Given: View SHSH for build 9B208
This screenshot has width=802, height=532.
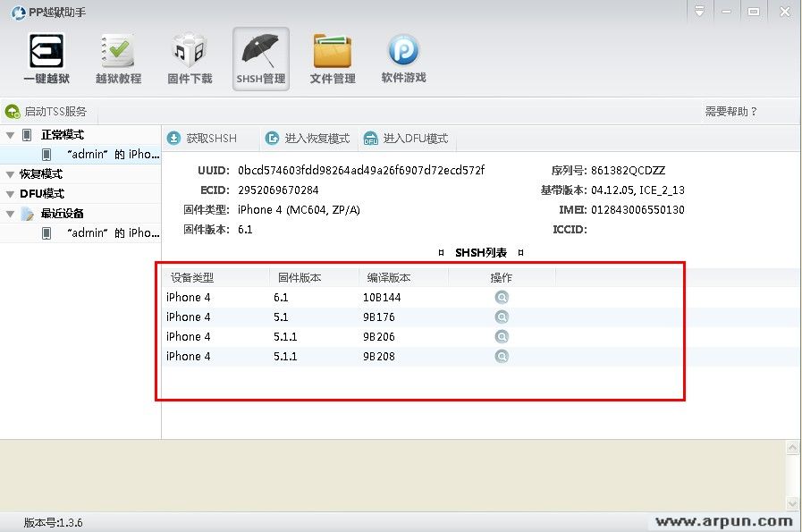Looking at the screenshot, I should (x=502, y=356).
